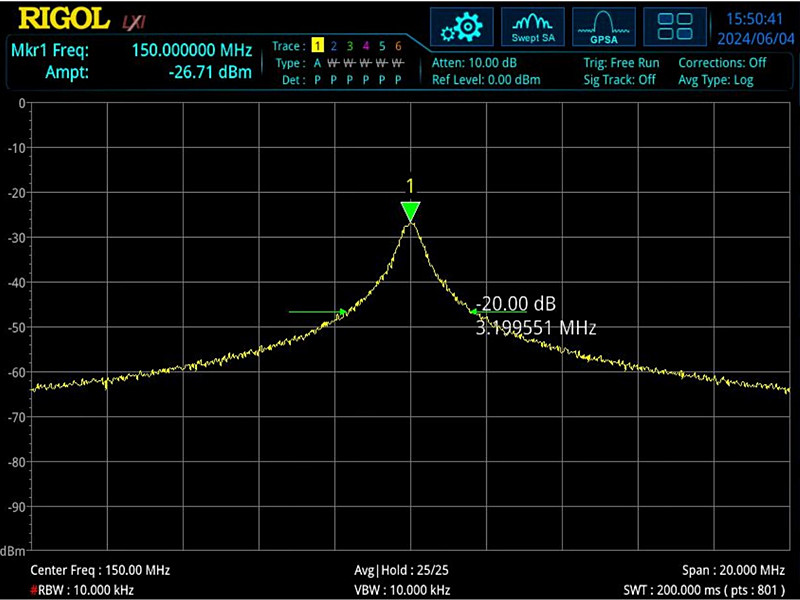Click the Avg Type: Log setting

pyautogui.click(x=715, y=80)
